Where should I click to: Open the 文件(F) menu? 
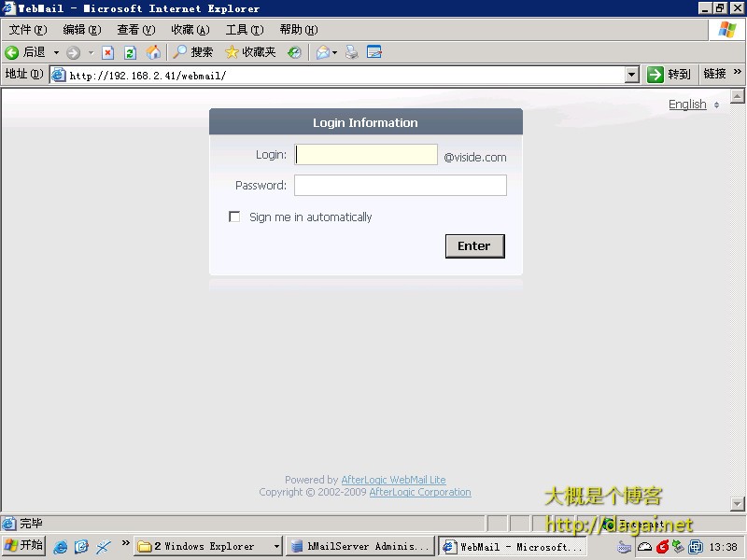pos(28,30)
